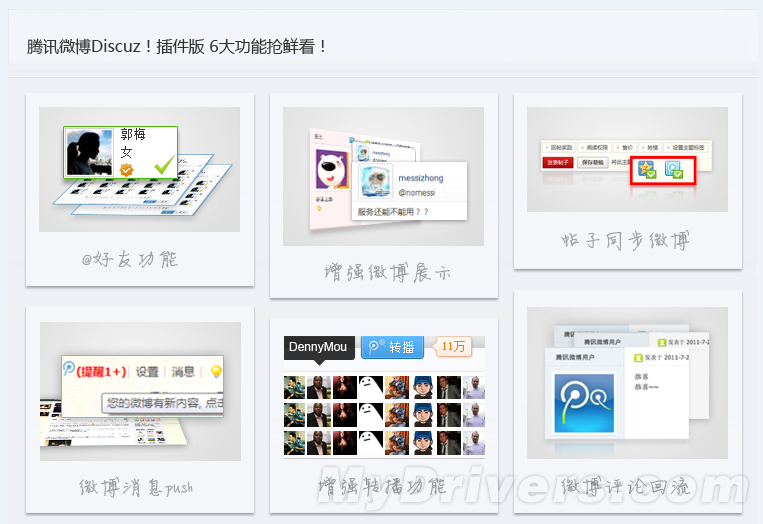Viewport: 763px width, 524px height.
Task: Click the 转播 button
Action: click(x=392, y=347)
